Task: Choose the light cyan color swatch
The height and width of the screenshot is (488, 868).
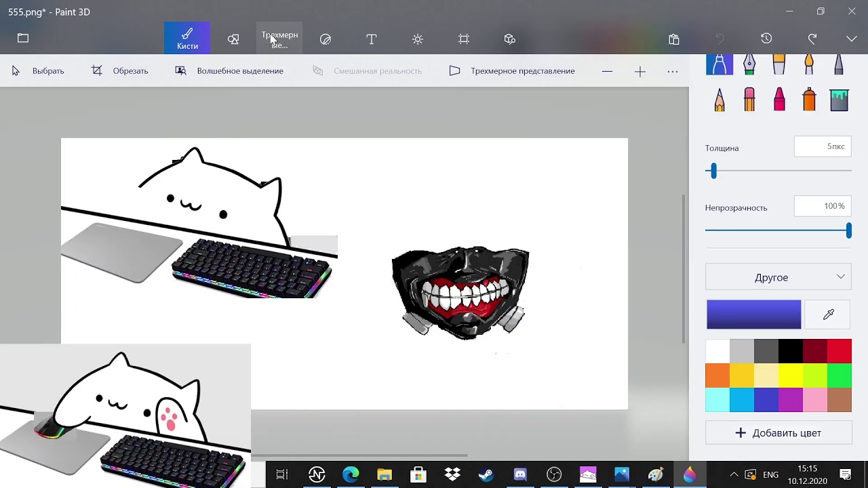Action: coord(717,400)
